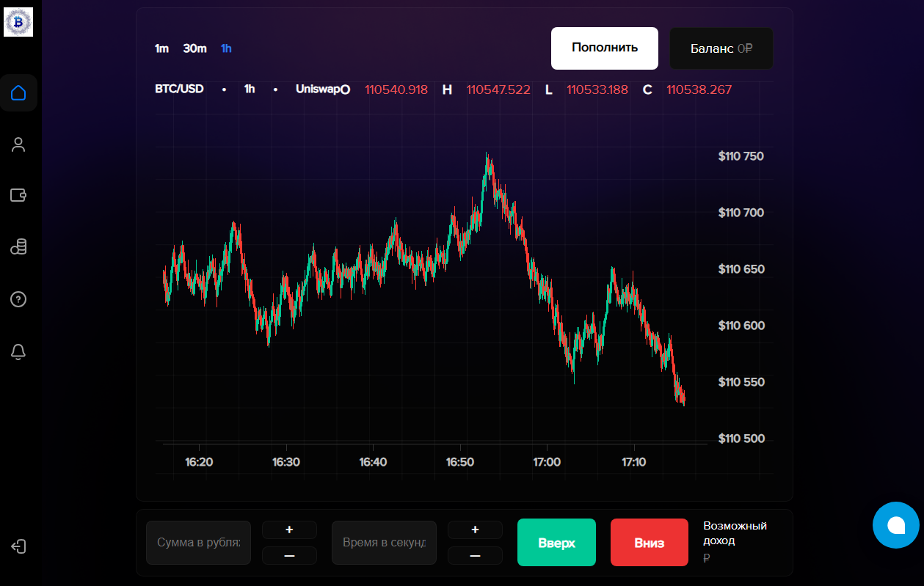Open the support chat bubble
The width and height of the screenshot is (924, 586).
click(x=895, y=525)
